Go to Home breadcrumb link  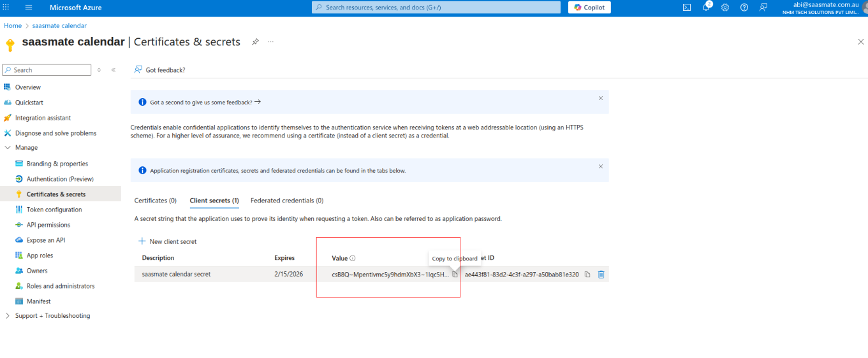[x=13, y=25]
